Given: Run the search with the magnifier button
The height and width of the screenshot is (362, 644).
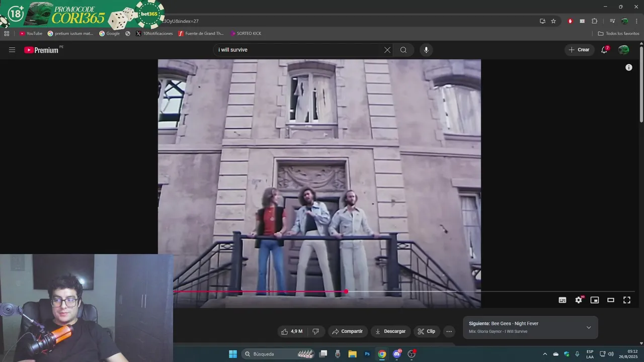Looking at the screenshot, I should (404, 50).
